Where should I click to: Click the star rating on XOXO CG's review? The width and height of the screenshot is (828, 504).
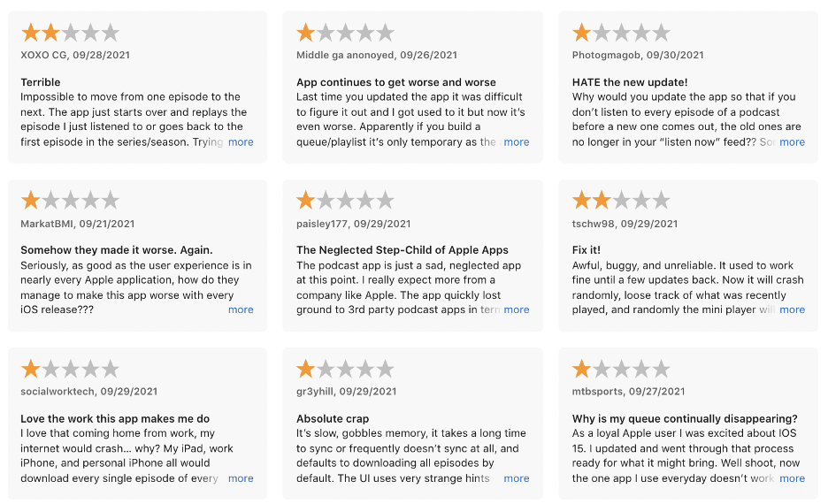70,34
